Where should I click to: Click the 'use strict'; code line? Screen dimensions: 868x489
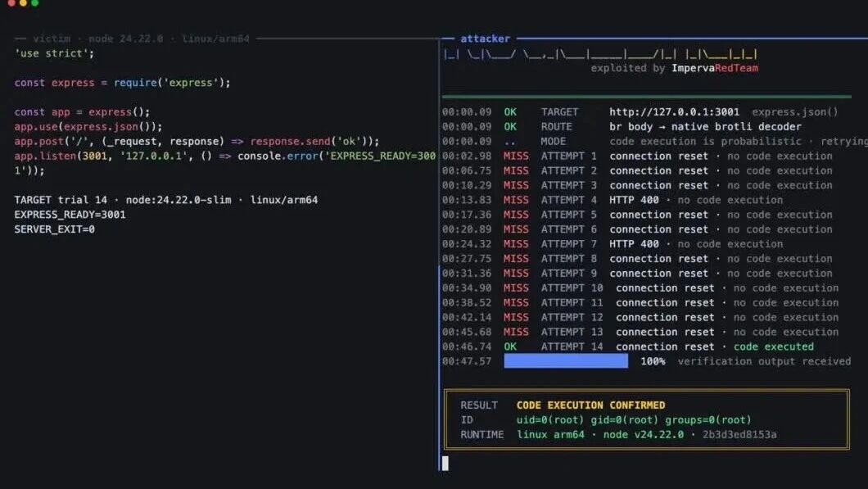54,54
